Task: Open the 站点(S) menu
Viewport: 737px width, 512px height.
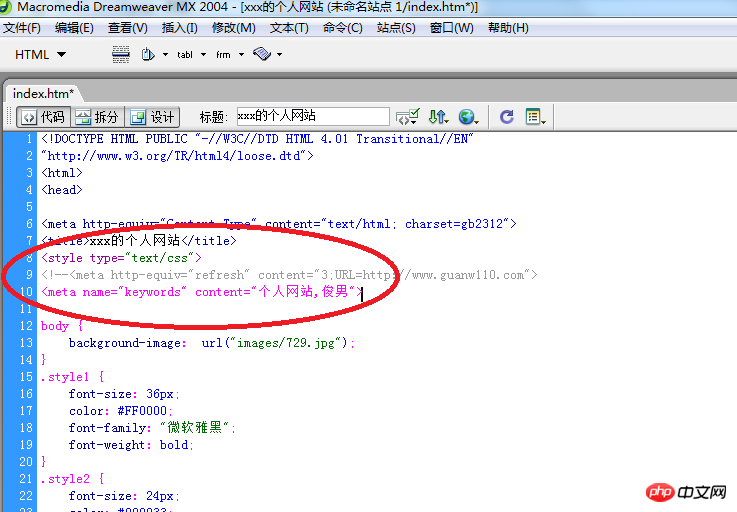Action: pyautogui.click(x=396, y=28)
